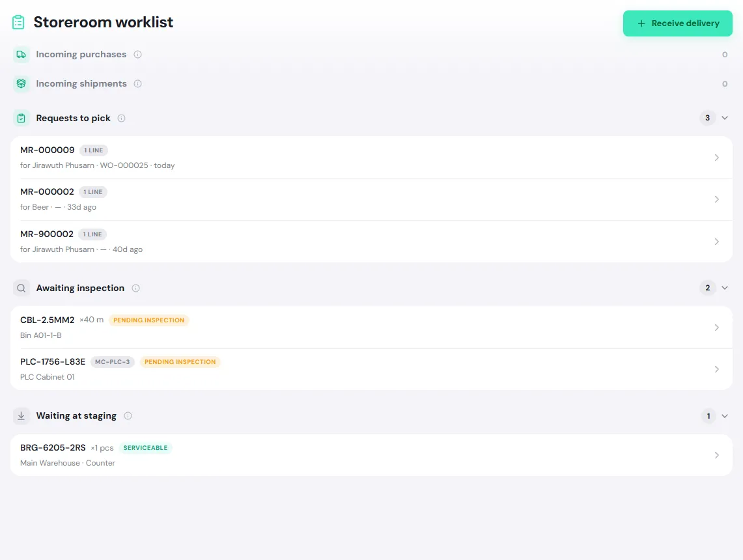
Task: Open BRG-6205-2RS using its row arrow
Action: (x=716, y=455)
